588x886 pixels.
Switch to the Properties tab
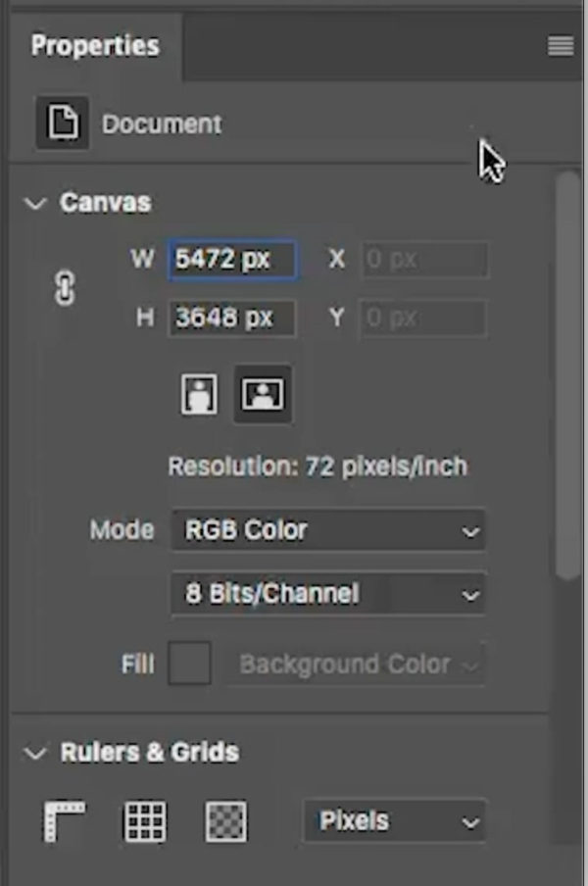tap(94, 45)
